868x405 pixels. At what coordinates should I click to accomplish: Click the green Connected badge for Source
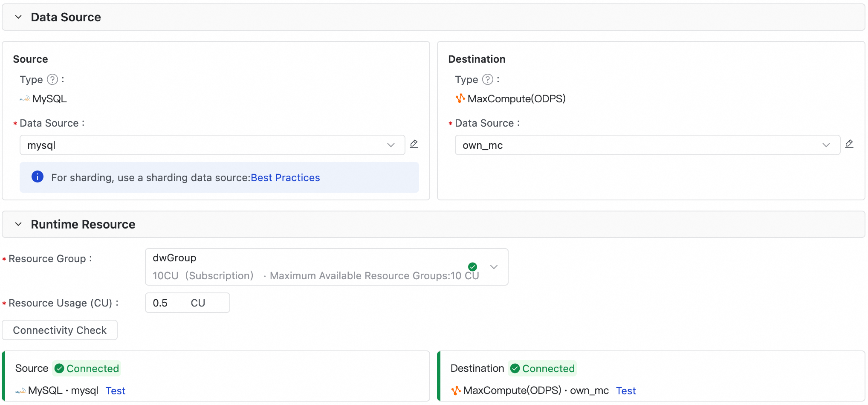(87, 368)
